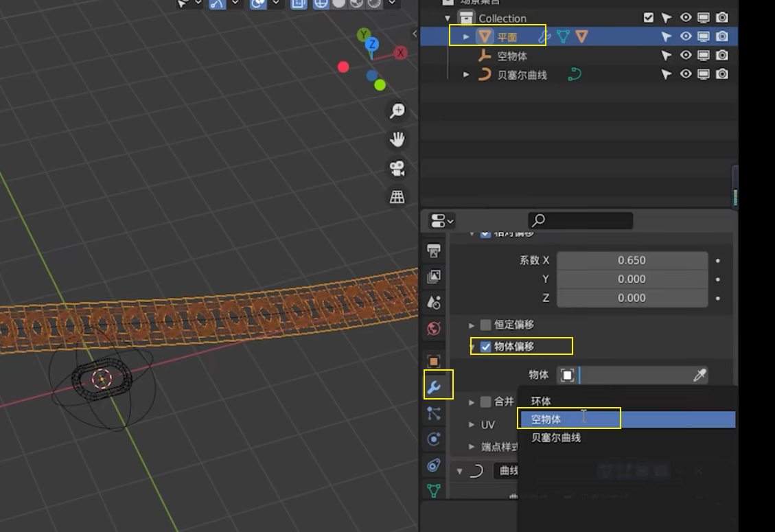The image size is (775, 532).
Task: Toggle the 物体偏移 checkbox
Action: [485, 347]
